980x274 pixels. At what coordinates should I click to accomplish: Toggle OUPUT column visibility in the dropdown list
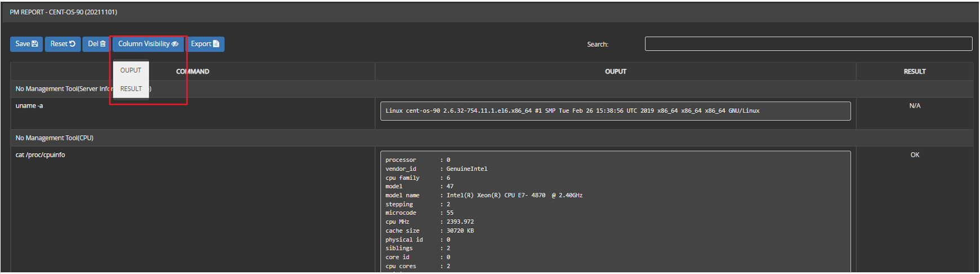(x=131, y=70)
